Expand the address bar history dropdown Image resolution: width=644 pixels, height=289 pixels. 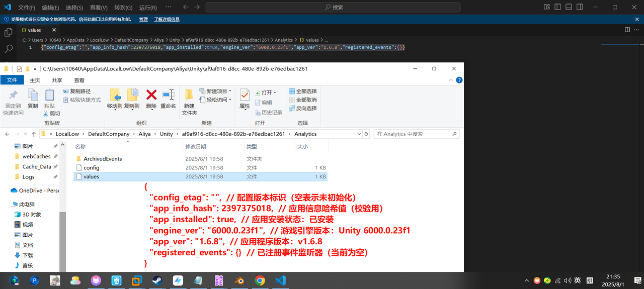pos(359,134)
